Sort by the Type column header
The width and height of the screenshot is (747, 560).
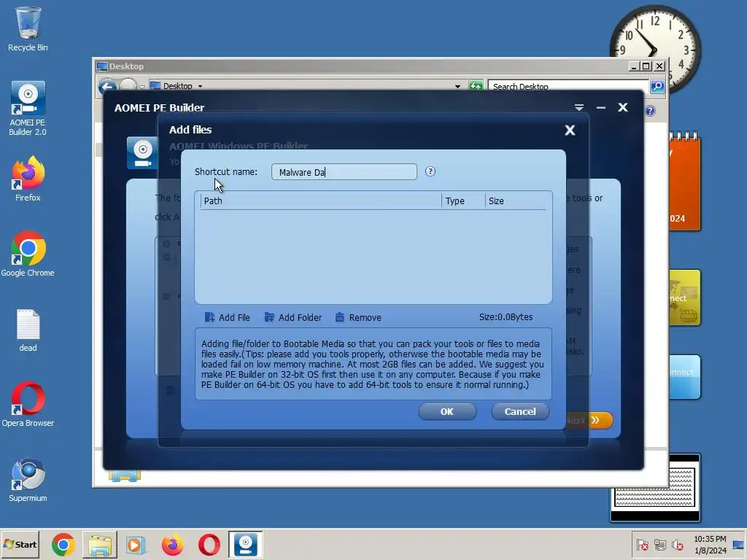(463, 201)
